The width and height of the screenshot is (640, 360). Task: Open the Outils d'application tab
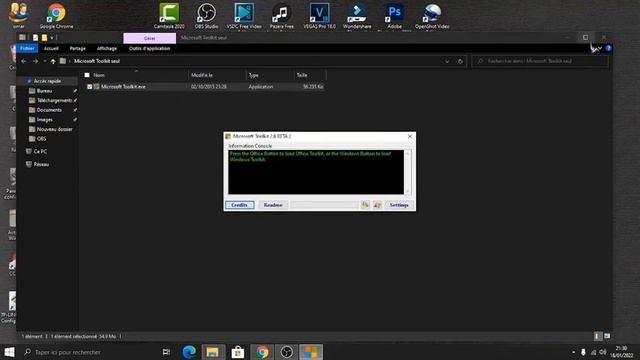pos(149,48)
